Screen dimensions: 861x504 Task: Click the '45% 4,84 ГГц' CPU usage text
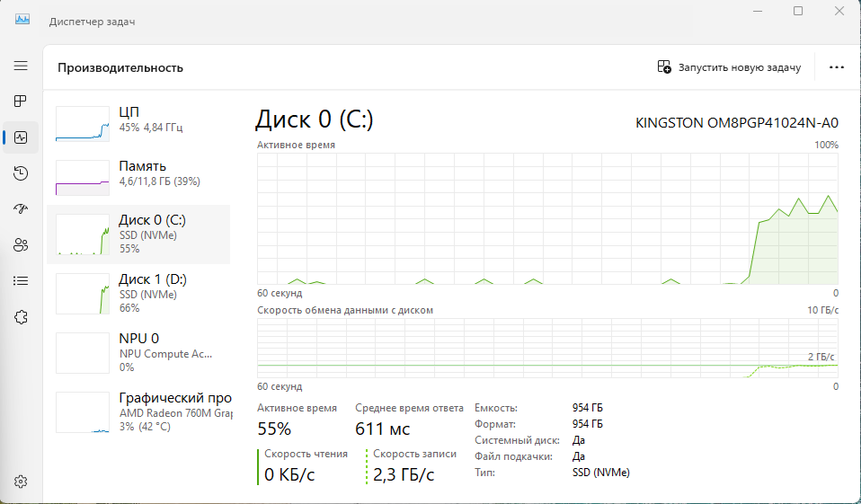point(151,128)
